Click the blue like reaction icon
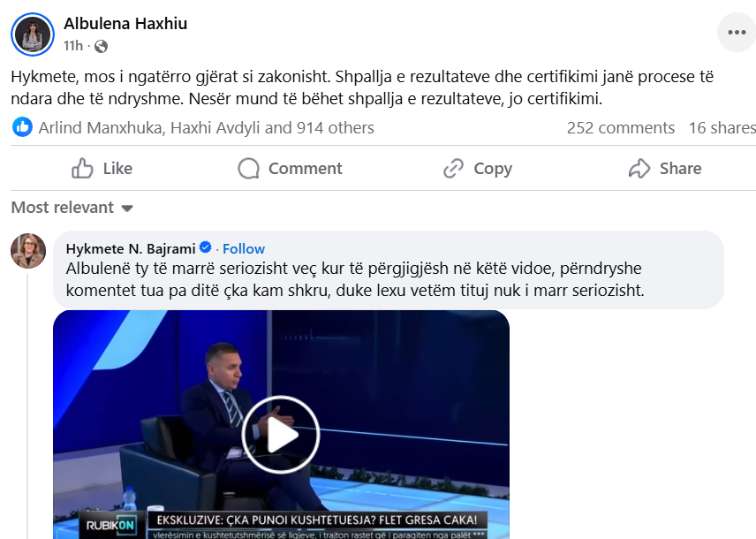 pyautogui.click(x=22, y=127)
